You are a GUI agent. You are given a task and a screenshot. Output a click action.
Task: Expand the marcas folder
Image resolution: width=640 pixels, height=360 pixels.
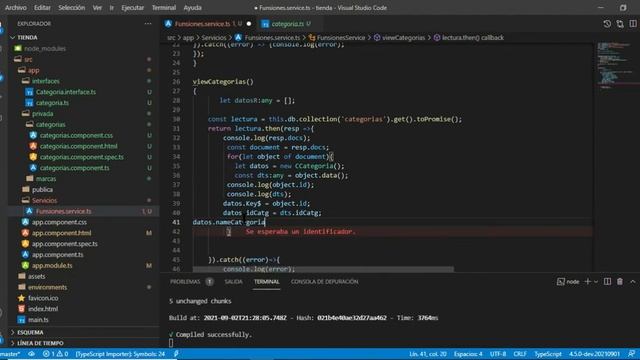46,179
